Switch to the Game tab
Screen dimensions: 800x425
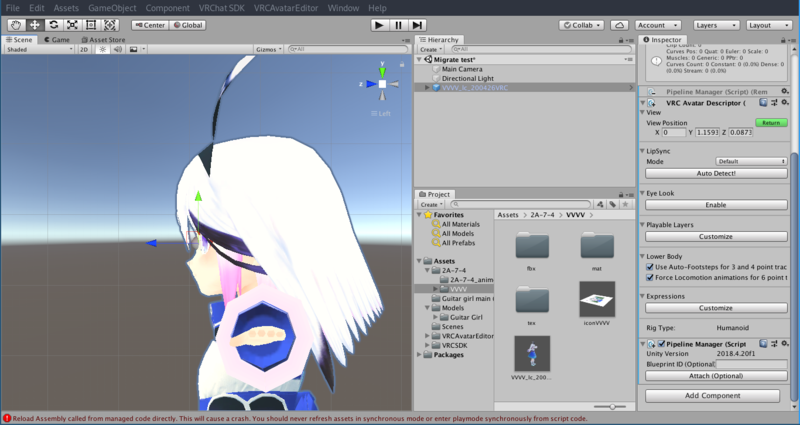pos(57,40)
